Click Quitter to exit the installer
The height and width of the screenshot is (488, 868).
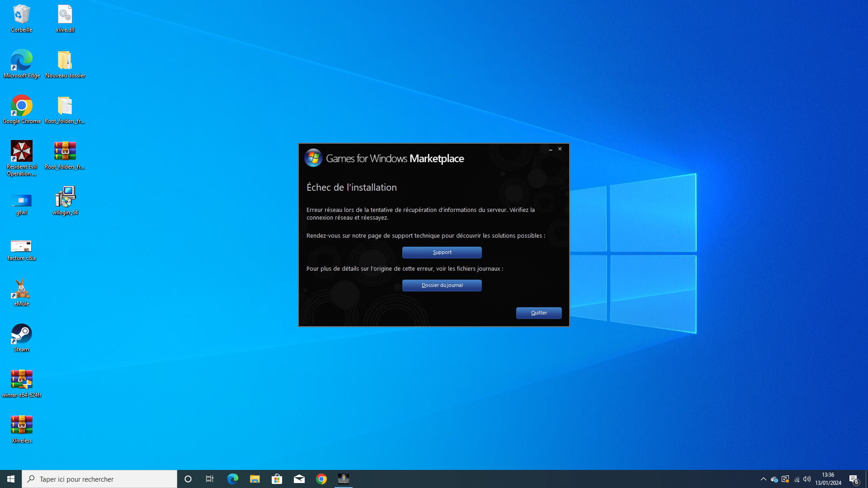[539, 313]
